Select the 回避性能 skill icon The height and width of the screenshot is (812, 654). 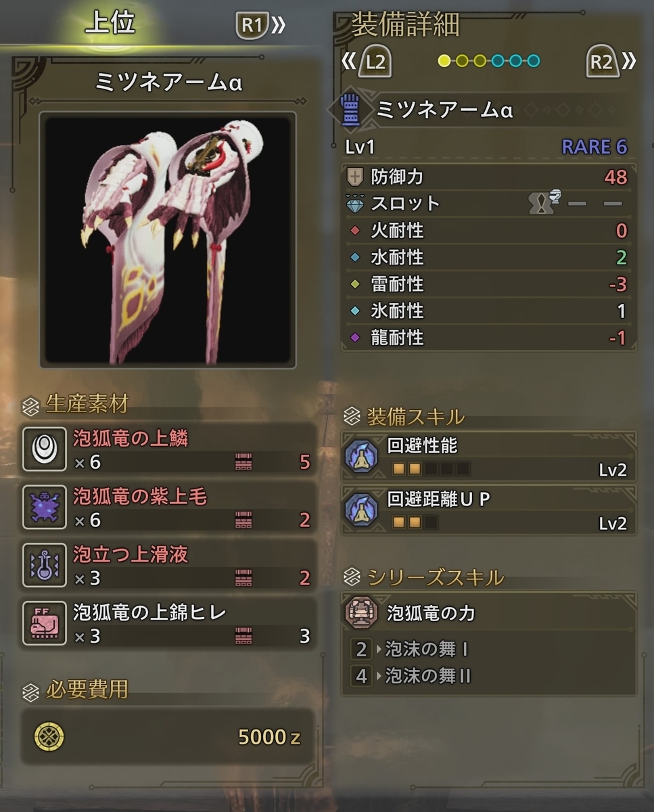361,456
